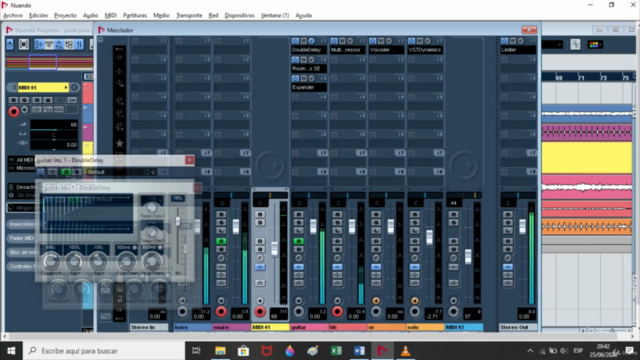Open VLC media player from the taskbar

coord(405,351)
